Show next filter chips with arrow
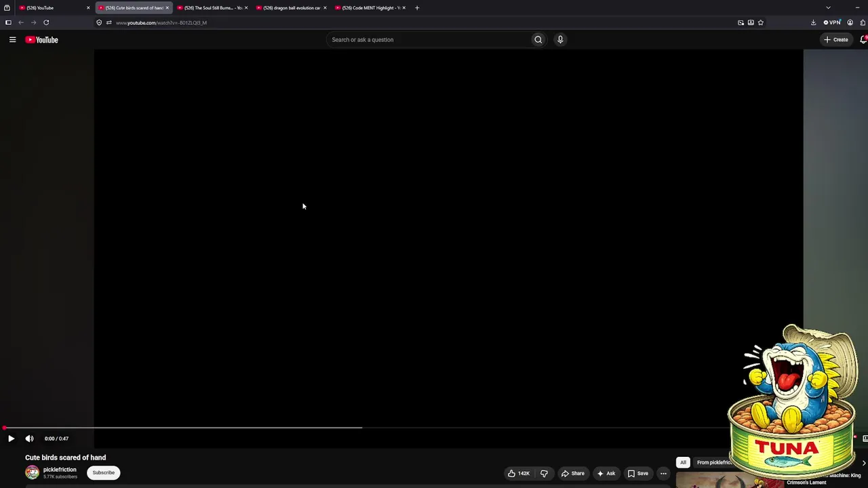This screenshot has width=868, height=488. click(863, 463)
